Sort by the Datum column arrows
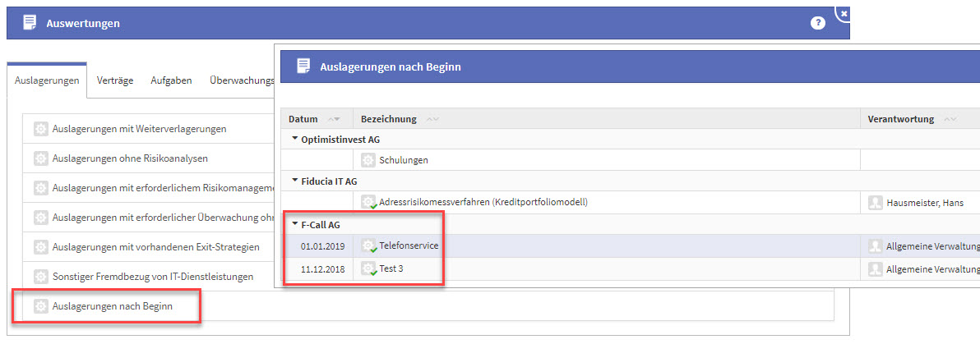 coord(334,119)
